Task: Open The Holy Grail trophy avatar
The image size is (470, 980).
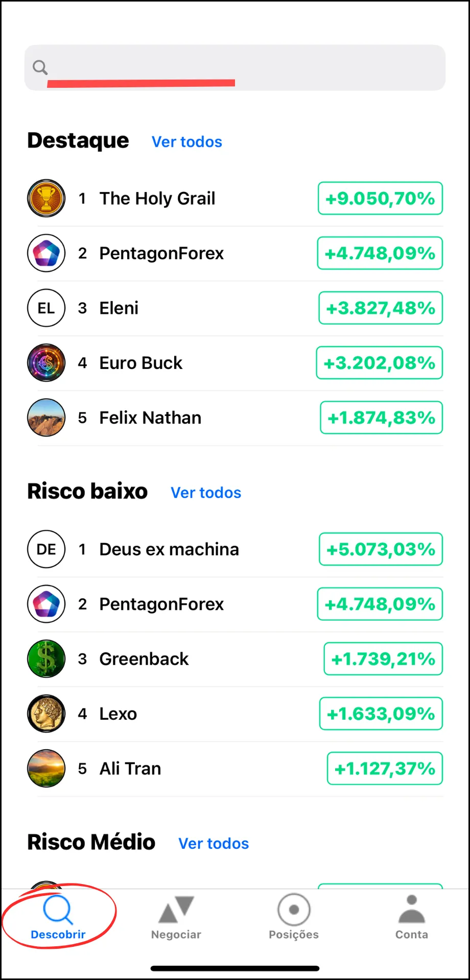Action: point(46,198)
